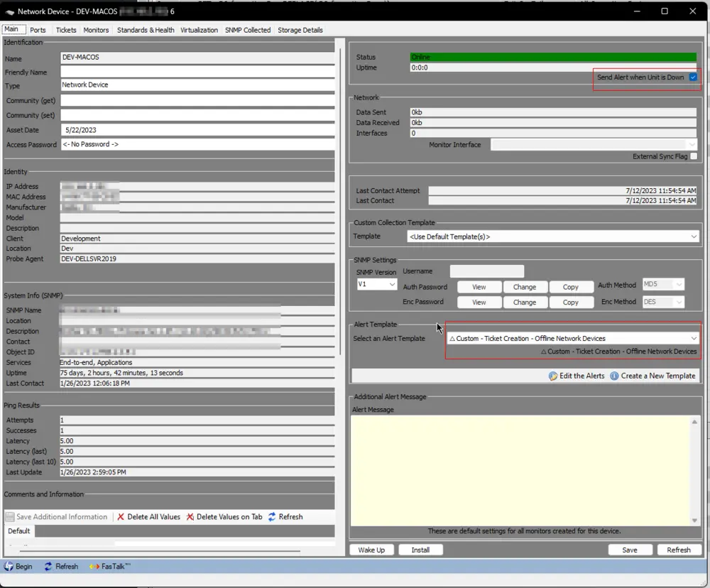Check the External Sync Flag box
The width and height of the screenshot is (710, 588).
(x=693, y=156)
